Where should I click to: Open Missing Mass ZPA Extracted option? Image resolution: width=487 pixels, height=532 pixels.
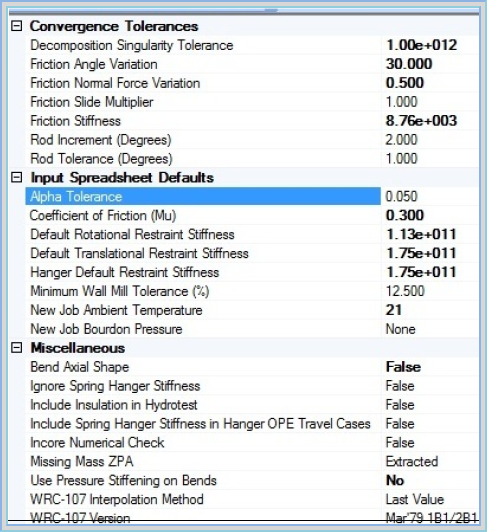point(430,461)
